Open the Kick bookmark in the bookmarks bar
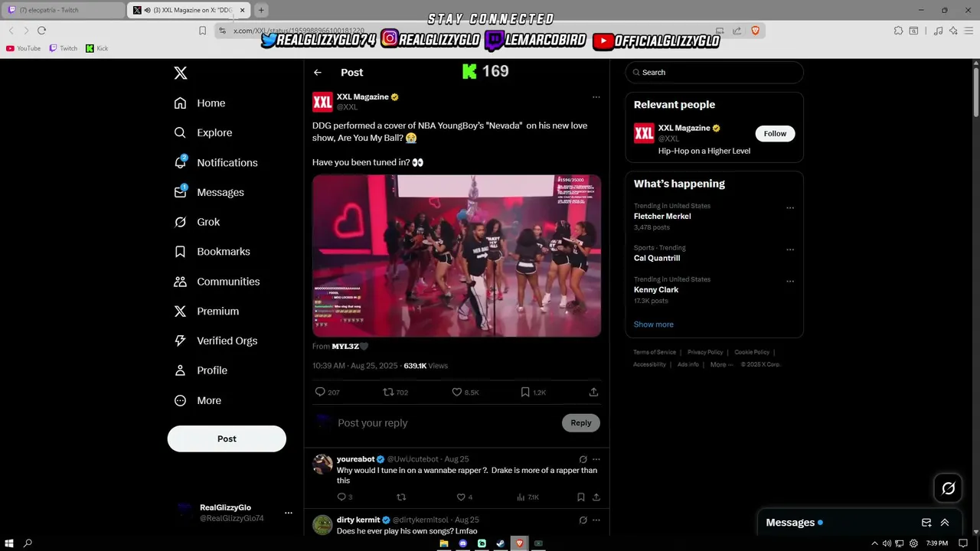 click(x=96, y=48)
